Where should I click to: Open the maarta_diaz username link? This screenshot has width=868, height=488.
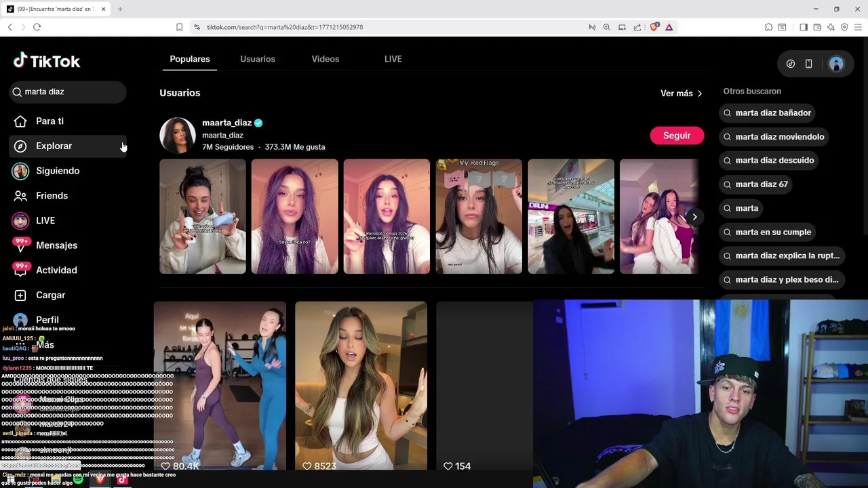[x=226, y=123]
